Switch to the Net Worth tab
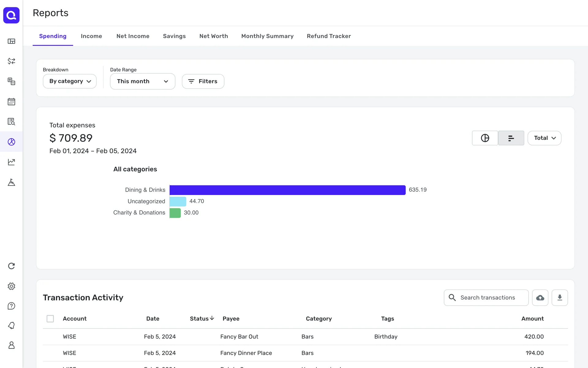This screenshot has width=588, height=368. 213,36
